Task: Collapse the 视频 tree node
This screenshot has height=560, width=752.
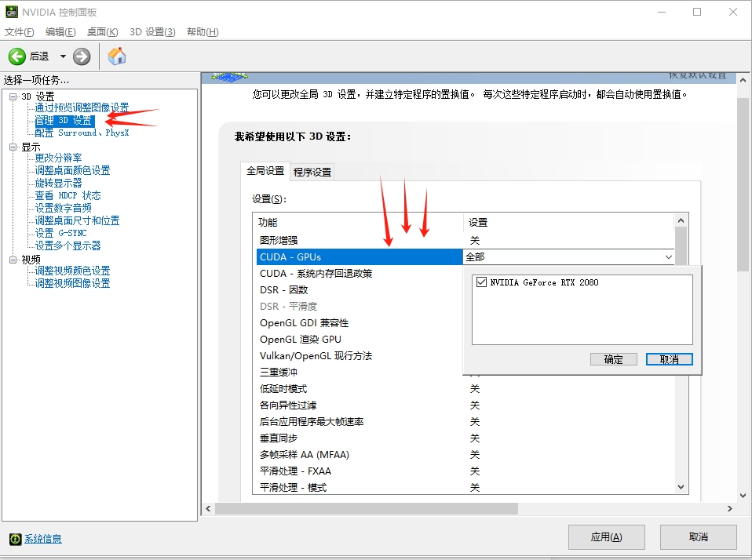Action: [13, 260]
